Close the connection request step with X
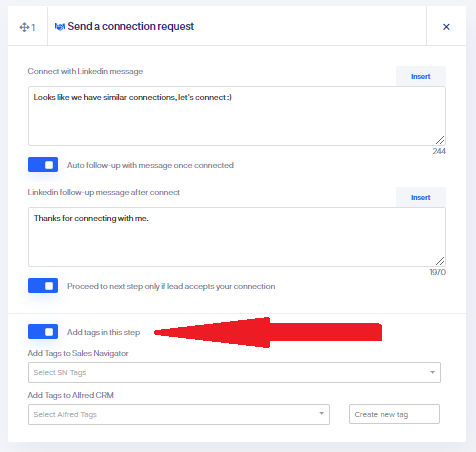Screen dimensions: 476x452 [x=446, y=27]
